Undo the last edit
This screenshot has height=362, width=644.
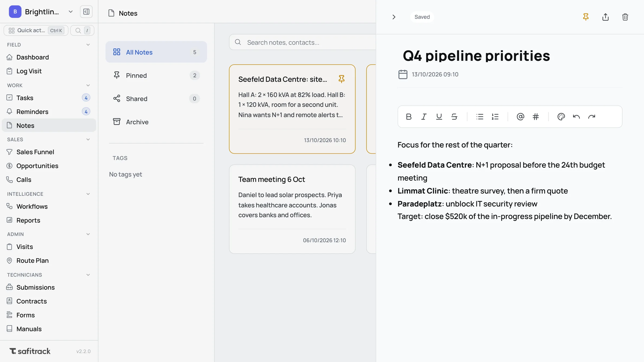[x=576, y=117]
